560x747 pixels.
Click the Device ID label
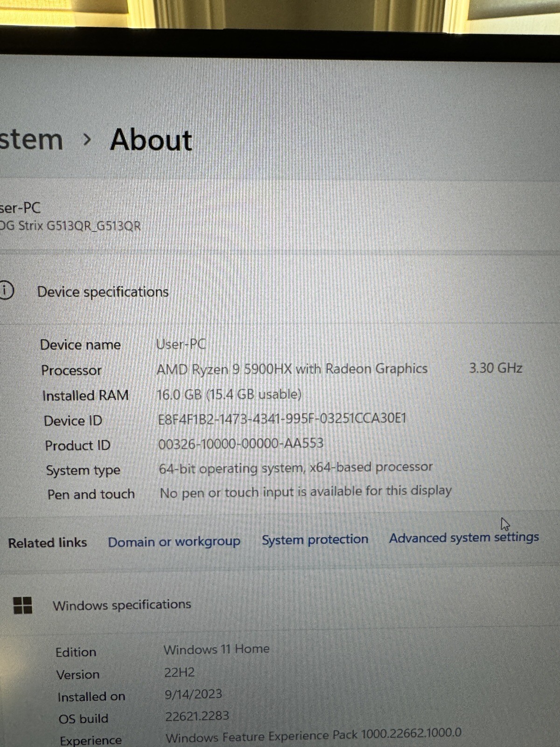[x=73, y=421]
